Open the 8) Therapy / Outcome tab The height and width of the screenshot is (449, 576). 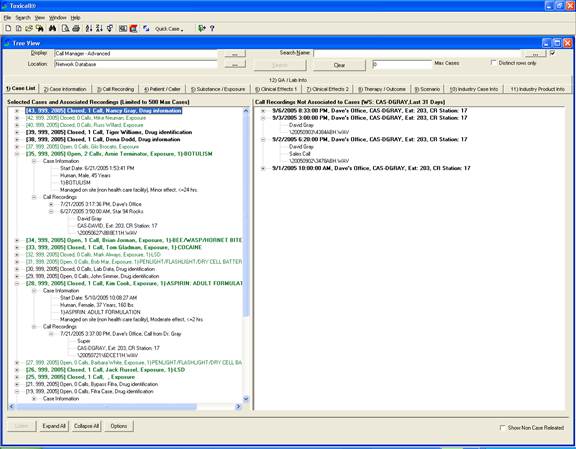click(382, 89)
